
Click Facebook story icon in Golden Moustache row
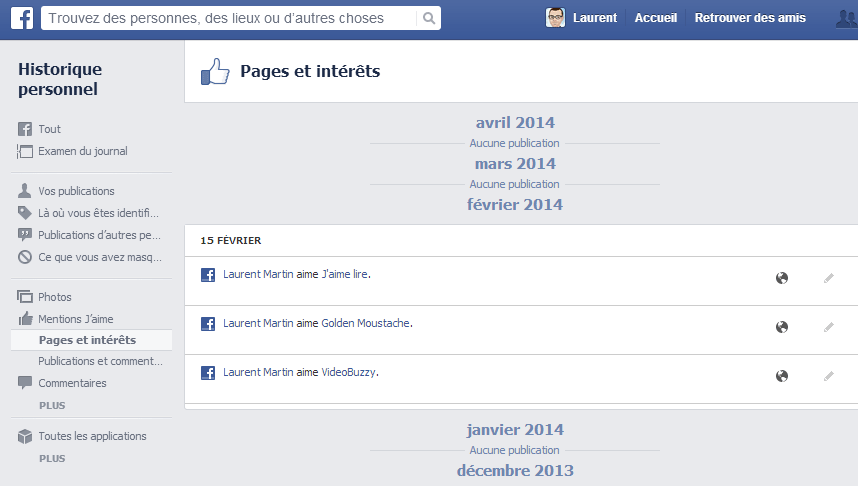tap(208, 323)
